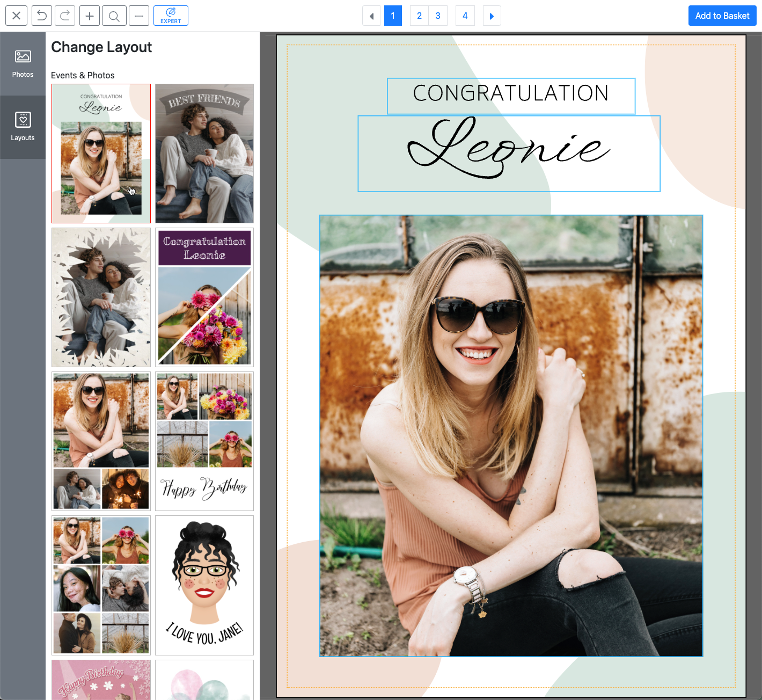Screen dimensions: 762x700
Task: Zoom out with the minus icon
Action: tap(138, 16)
